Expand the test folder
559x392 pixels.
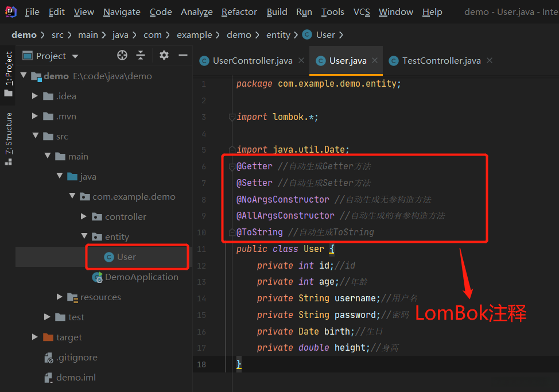pyautogui.click(x=47, y=317)
